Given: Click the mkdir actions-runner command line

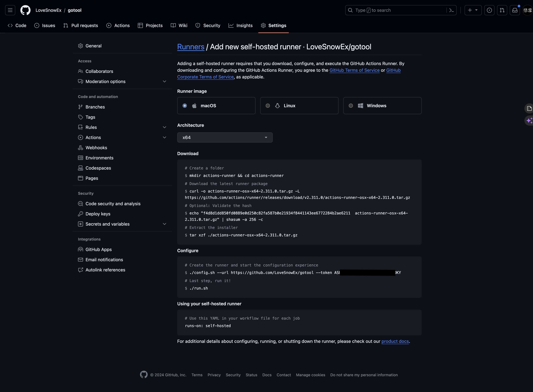Looking at the screenshot, I should [234, 176].
